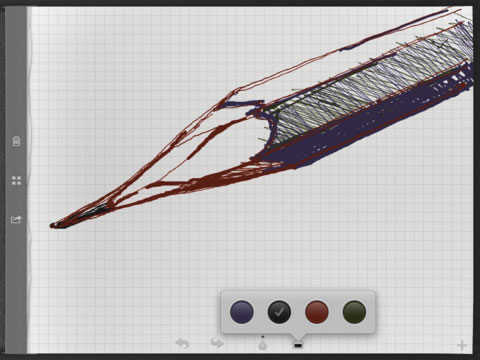Switch to the dark green ink color
480x360 pixels.
pyautogui.click(x=354, y=312)
